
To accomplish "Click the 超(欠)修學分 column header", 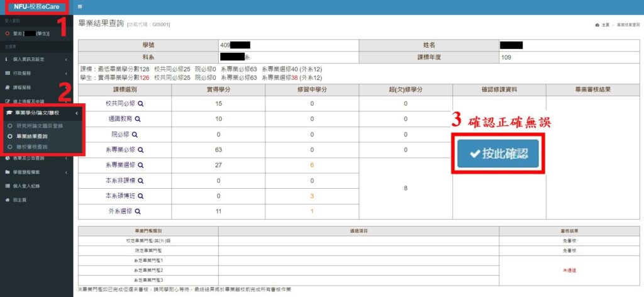I will pos(406,90).
